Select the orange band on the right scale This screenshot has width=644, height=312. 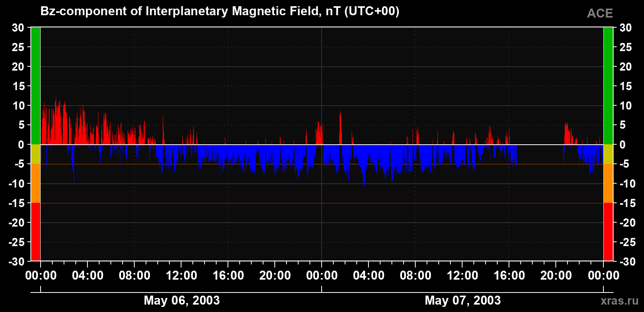click(x=608, y=183)
